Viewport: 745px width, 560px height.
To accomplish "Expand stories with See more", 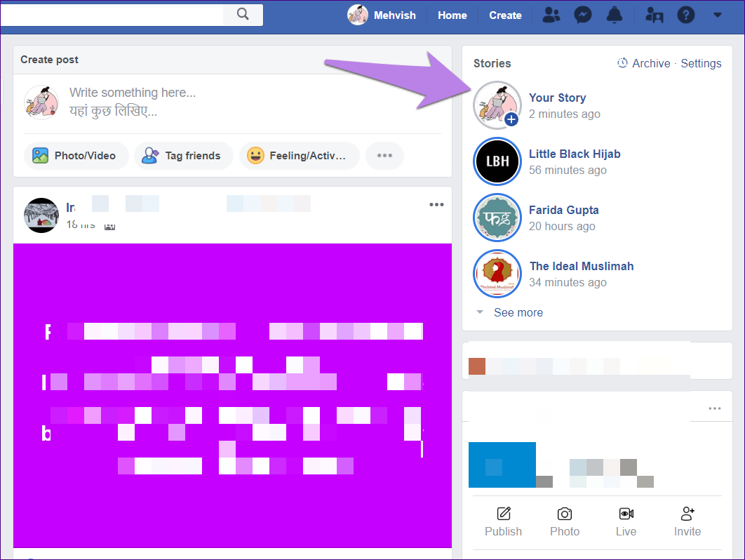I will [x=518, y=312].
